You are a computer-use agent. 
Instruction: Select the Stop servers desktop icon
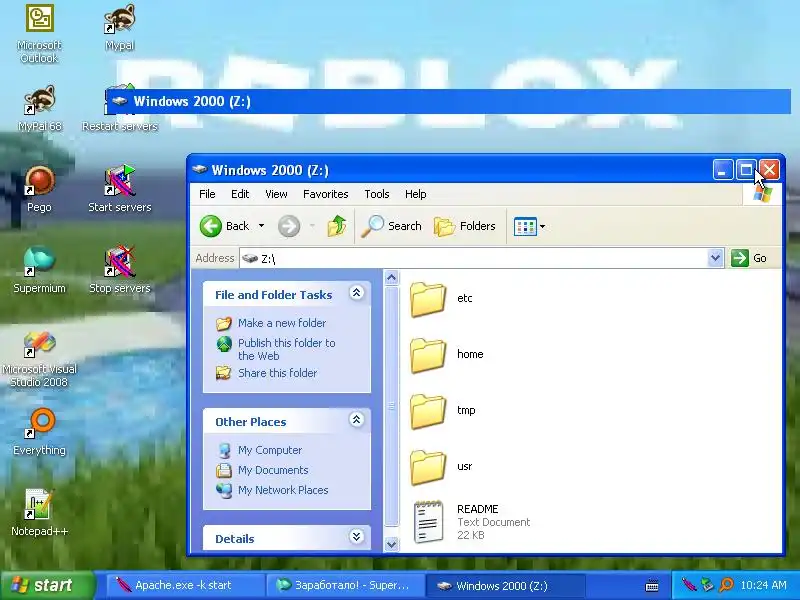(x=120, y=270)
